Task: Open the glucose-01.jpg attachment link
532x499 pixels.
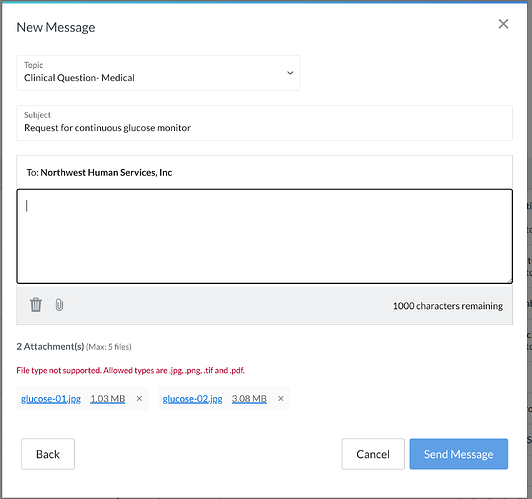Action: tap(51, 399)
